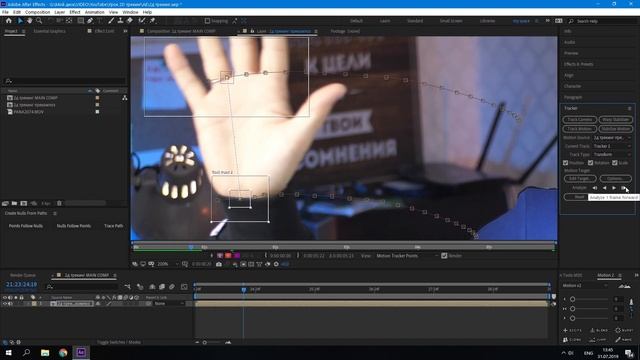The width and height of the screenshot is (640, 360).
Task: Click the Analyze backward play icon
Action: click(604, 188)
